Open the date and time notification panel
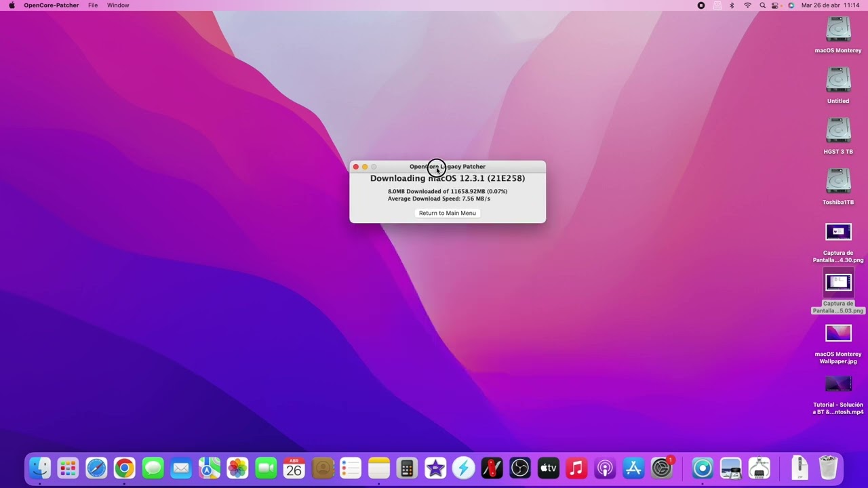 click(830, 5)
